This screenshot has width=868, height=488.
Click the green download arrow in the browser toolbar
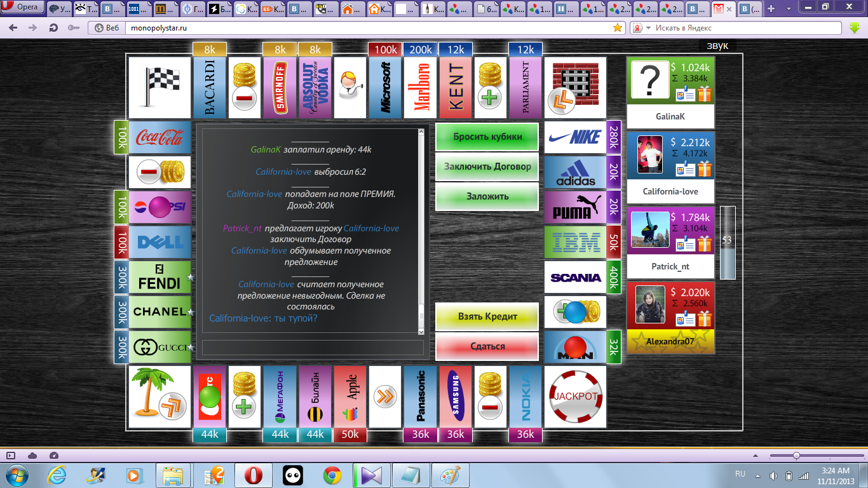[x=855, y=28]
